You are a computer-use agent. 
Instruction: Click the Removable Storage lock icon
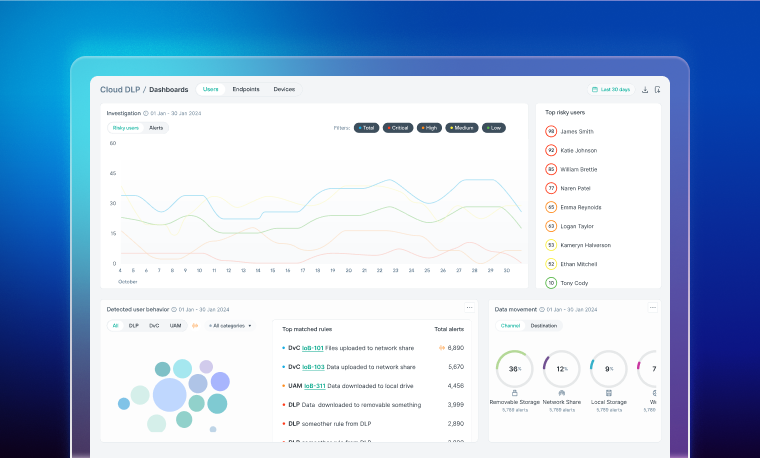[x=515, y=393]
